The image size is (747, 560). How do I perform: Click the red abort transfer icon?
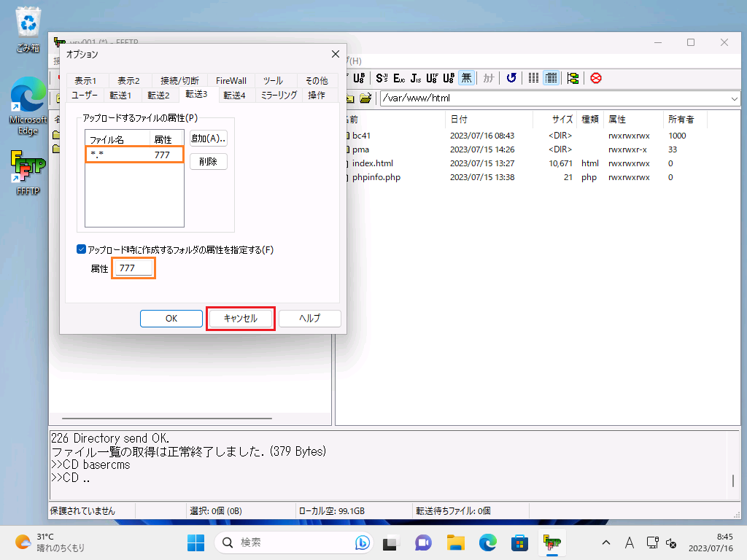tap(596, 78)
